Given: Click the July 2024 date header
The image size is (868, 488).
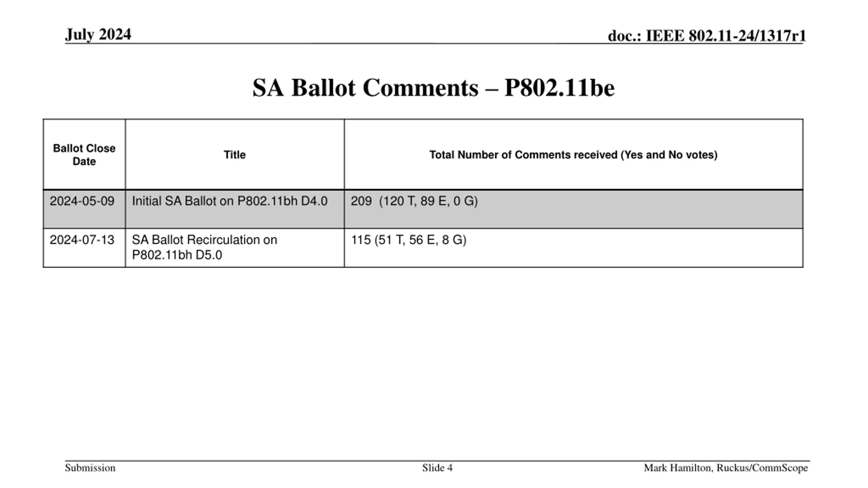Looking at the screenshot, I should click(98, 35).
